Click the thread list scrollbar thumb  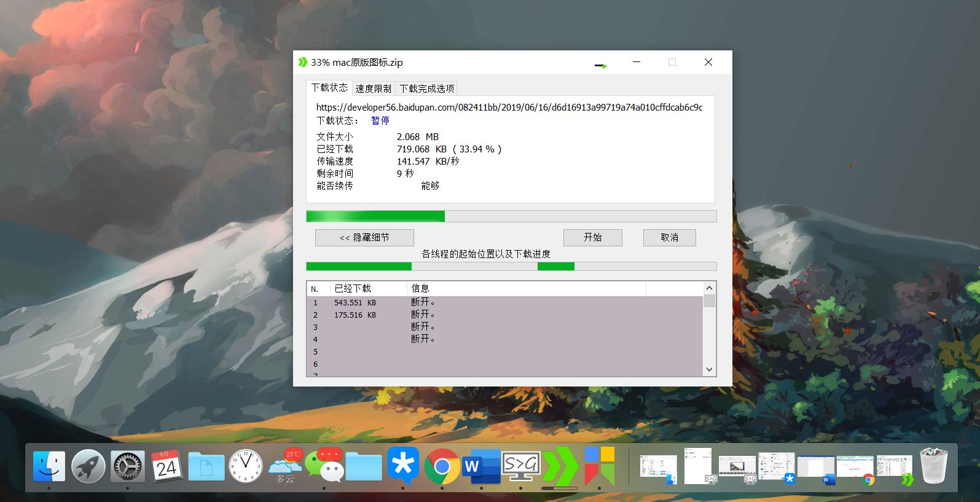(709, 300)
